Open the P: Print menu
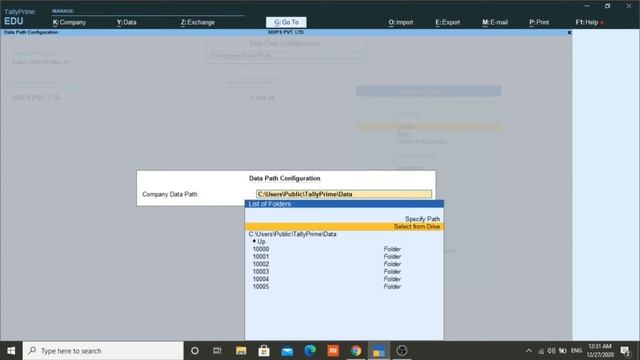This screenshot has height=360, width=640. [539, 22]
